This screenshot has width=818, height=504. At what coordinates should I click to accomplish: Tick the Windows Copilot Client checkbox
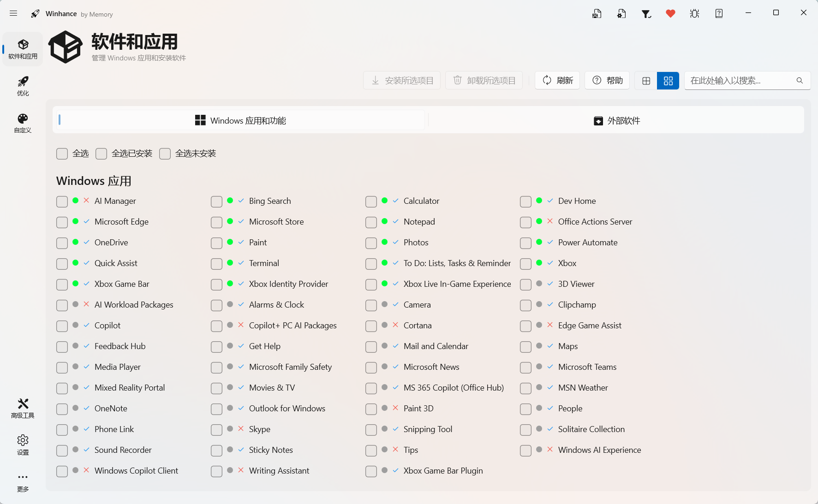click(x=62, y=471)
